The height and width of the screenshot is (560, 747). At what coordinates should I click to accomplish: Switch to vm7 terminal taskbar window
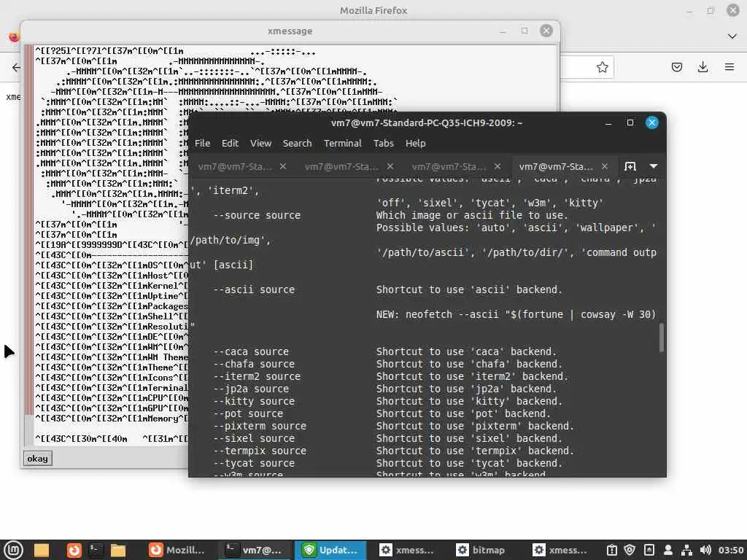point(254,551)
